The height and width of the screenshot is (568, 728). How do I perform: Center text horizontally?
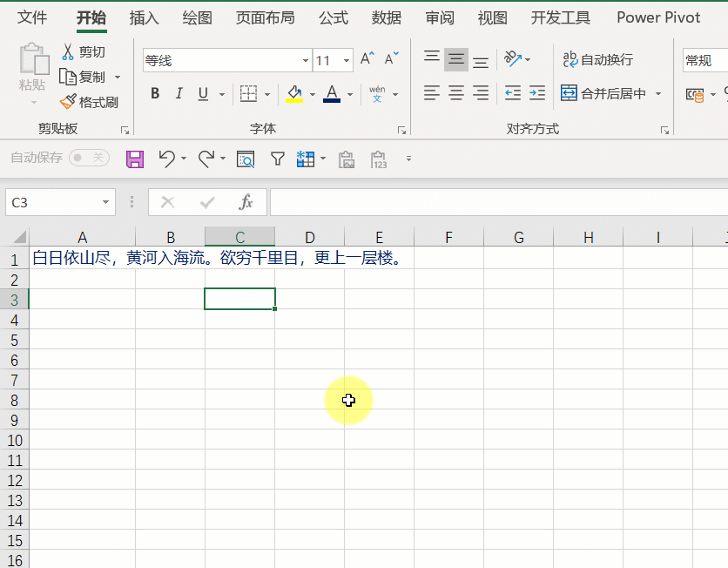coord(456,93)
